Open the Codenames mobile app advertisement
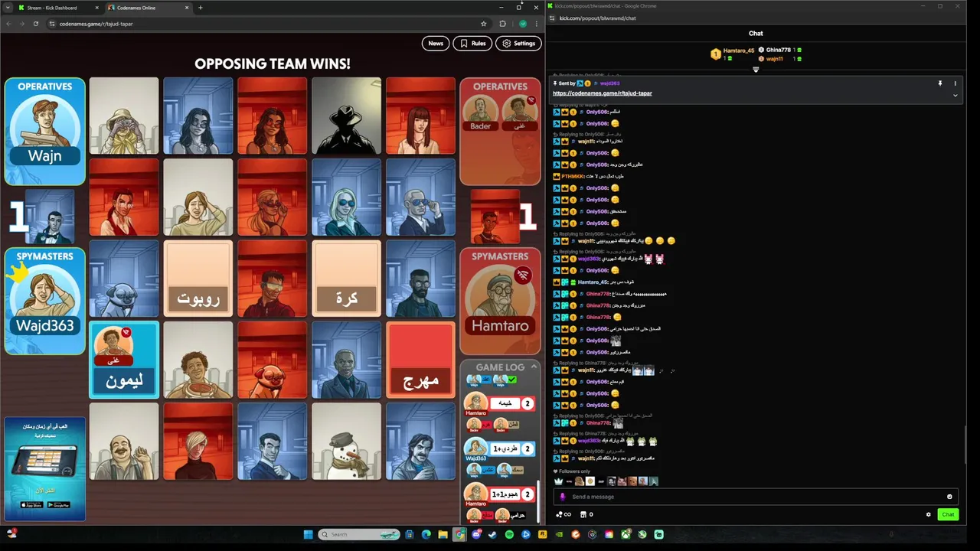The height and width of the screenshot is (551, 980). (44, 468)
